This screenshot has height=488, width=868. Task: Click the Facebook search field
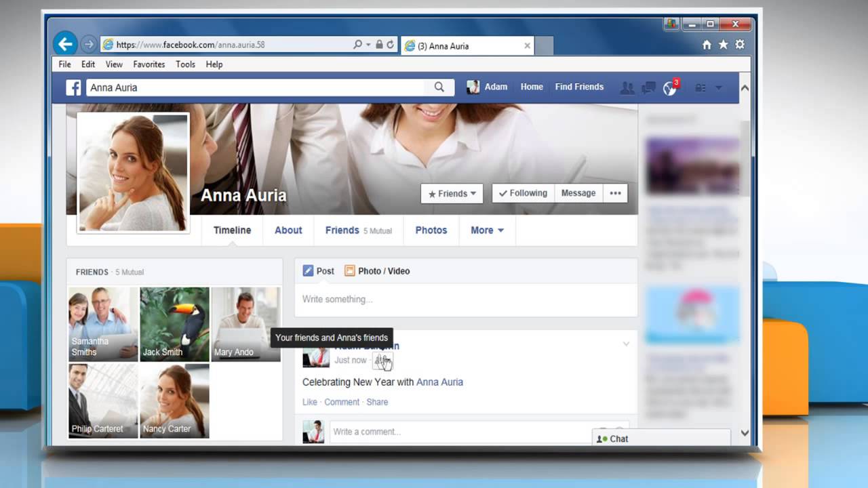255,87
